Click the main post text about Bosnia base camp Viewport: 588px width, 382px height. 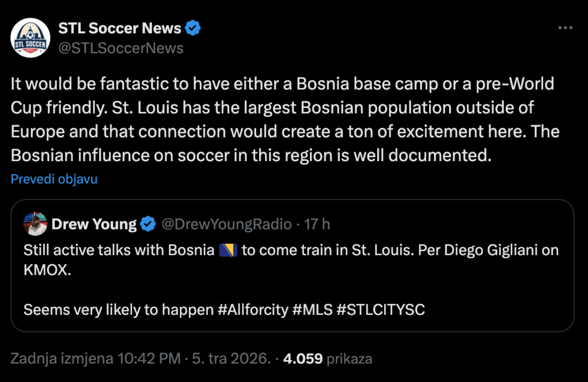281,120
